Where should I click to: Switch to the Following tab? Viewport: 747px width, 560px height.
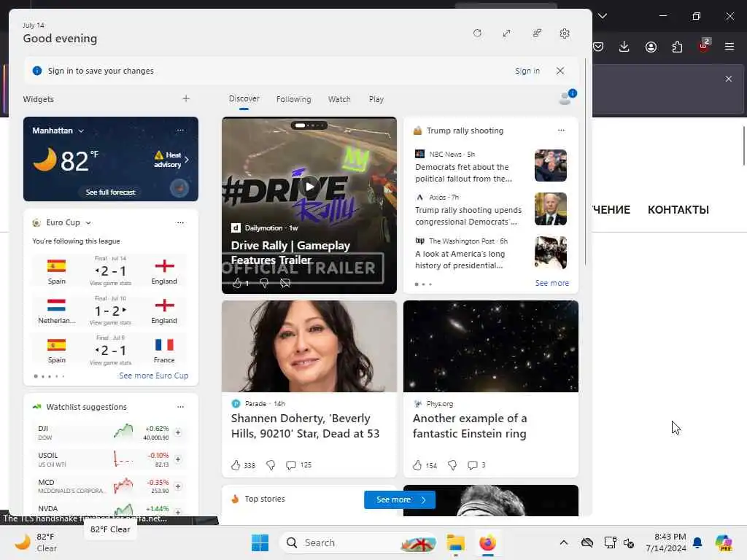[293, 99]
